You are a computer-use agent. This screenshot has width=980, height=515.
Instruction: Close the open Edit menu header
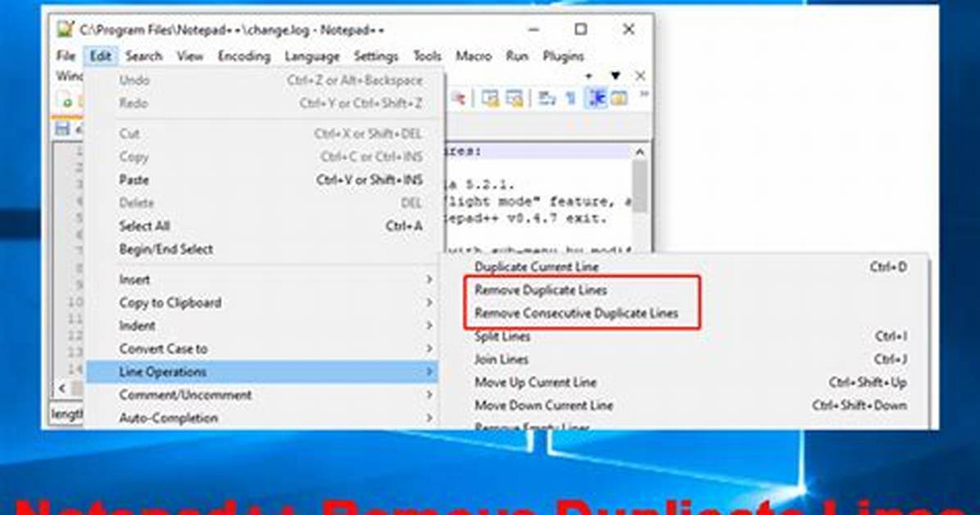(x=101, y=57)
